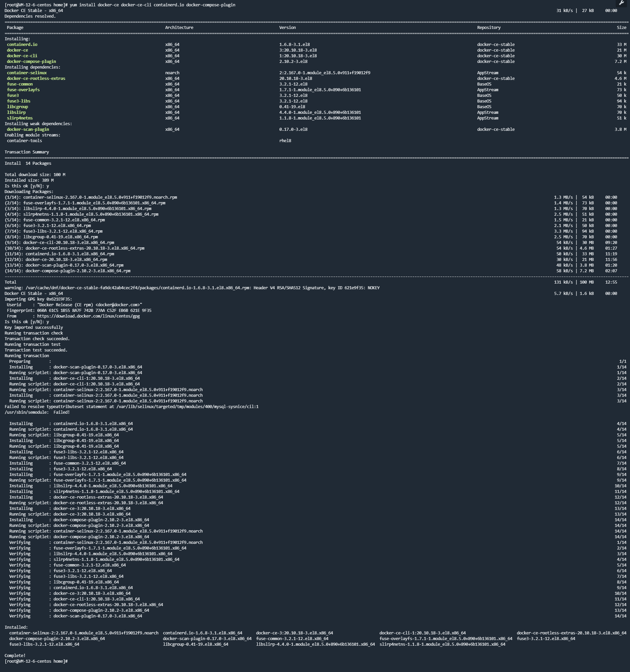
Task: Click the "Repository" column header
Action: click(489, 28)
